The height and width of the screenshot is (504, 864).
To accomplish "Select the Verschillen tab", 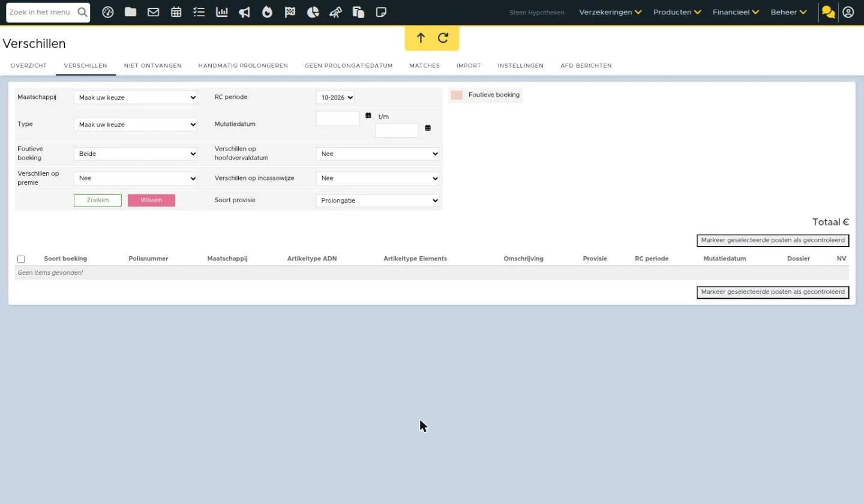I will [x=86, y=65].
